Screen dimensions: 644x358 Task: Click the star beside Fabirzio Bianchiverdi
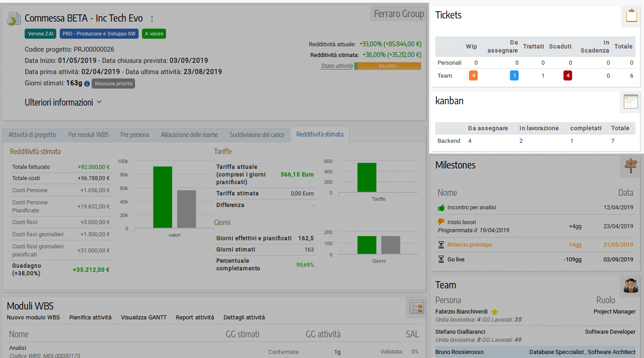(x=495, y=311)
